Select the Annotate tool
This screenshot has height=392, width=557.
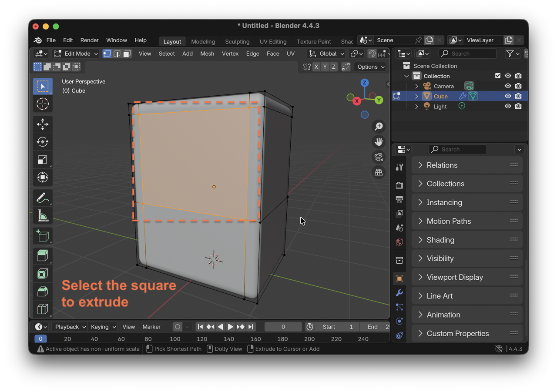pos(43,198)
